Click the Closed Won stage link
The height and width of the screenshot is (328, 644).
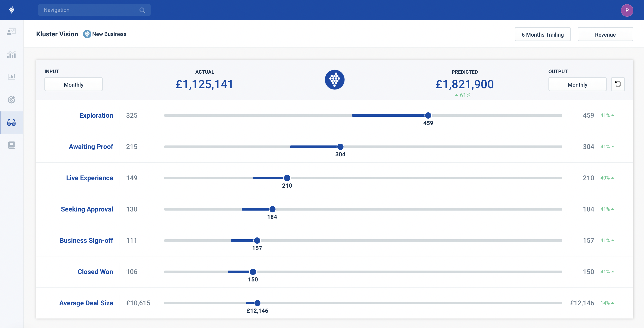click(95, 272)
